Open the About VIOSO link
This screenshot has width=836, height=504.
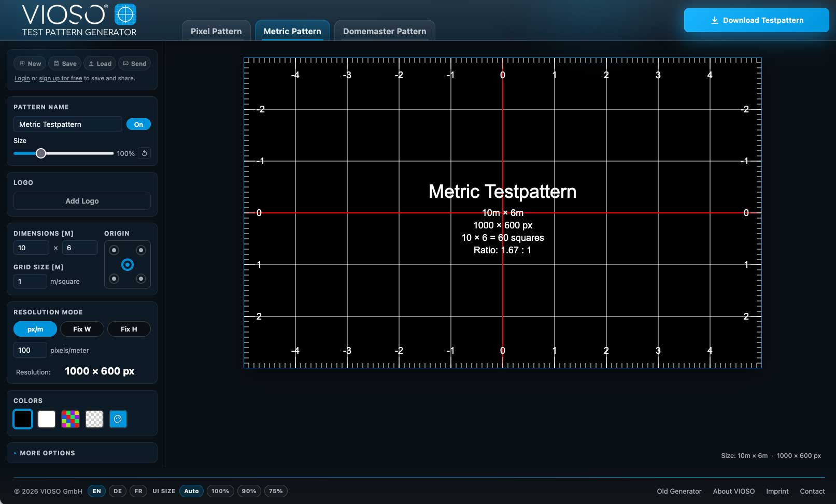coord(734,491)
